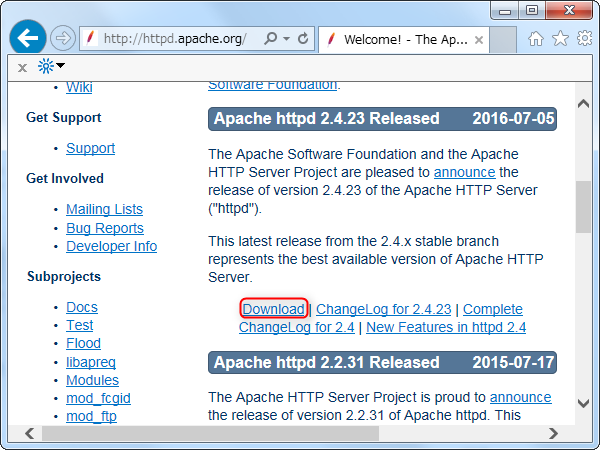Close the toolbar with the x
This screenshot has width=600, height=450.
(x=22, y=68)
